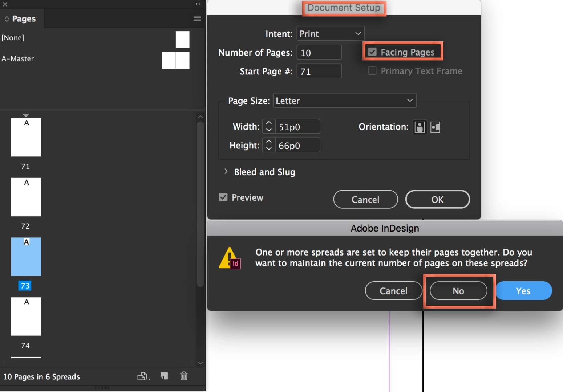This screenshot has width=563, height=392.
Task: Click the Edit Page Size icon
Action: [143, 376]
